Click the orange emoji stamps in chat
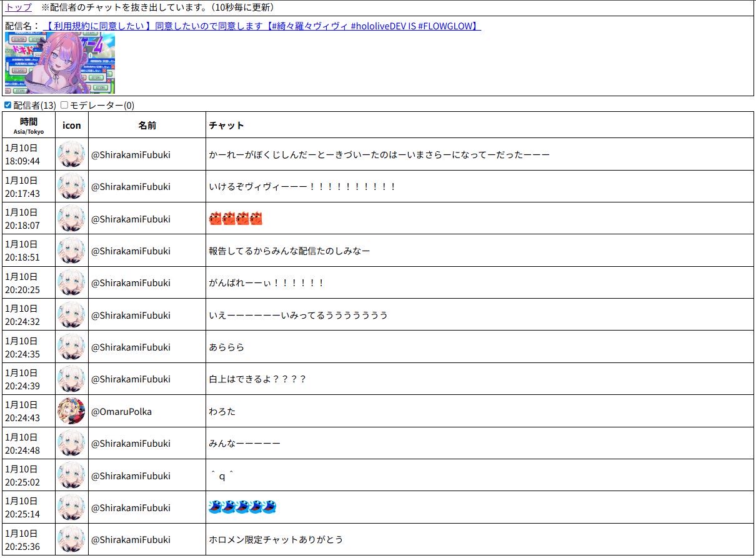This screenshot has width=756, height=558. click(236, 219)
